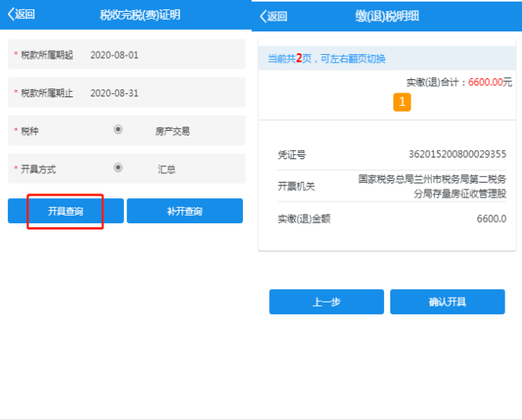Go back from 缴(退)税明细 screen

(x=274, y=16)
